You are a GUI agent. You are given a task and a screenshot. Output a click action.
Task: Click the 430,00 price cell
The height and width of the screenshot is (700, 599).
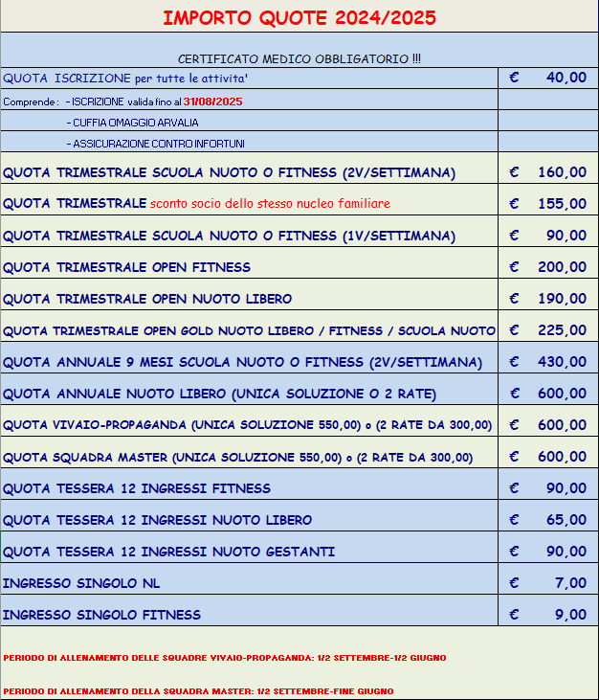(x=548, y=358)
